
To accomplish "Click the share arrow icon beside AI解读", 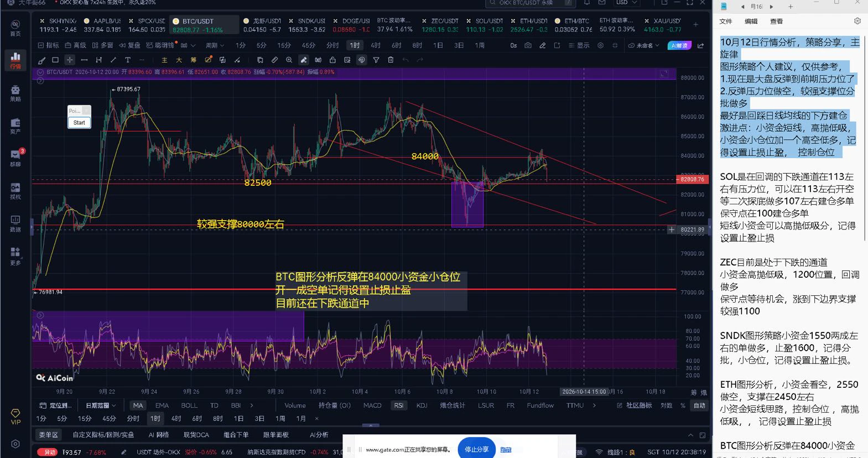I will [701, 45].
